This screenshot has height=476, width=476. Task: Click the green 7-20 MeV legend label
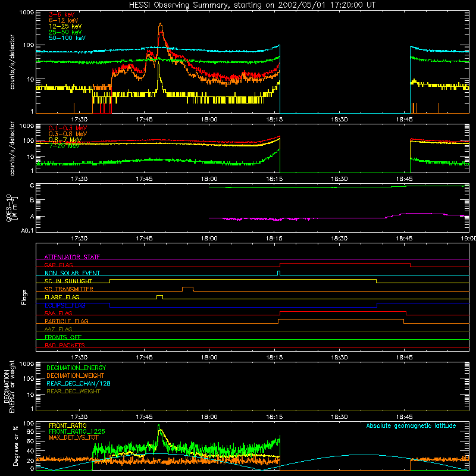click(64, 146)
